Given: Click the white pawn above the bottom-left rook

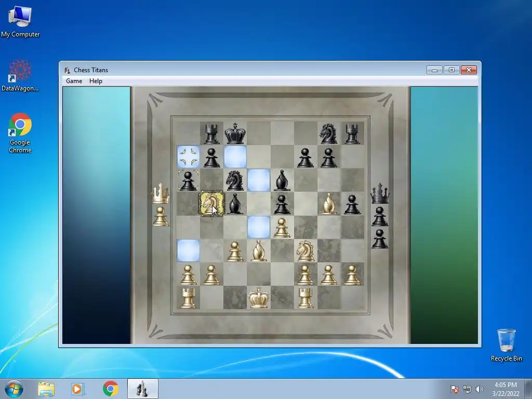Looking at the screenshot, I should tap(188, 274).
